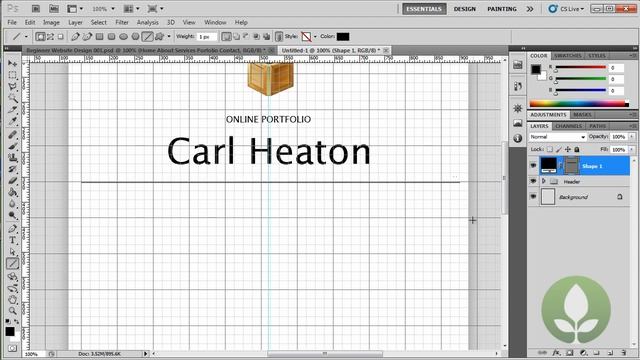Select the Brush tool
The image size is (640, 360).
[12, 146]
